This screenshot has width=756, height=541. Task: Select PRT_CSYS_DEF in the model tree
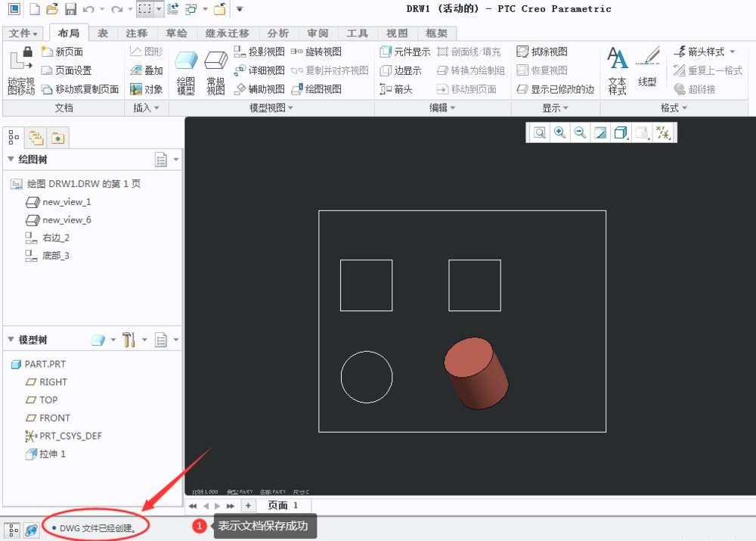pos(64,436)
